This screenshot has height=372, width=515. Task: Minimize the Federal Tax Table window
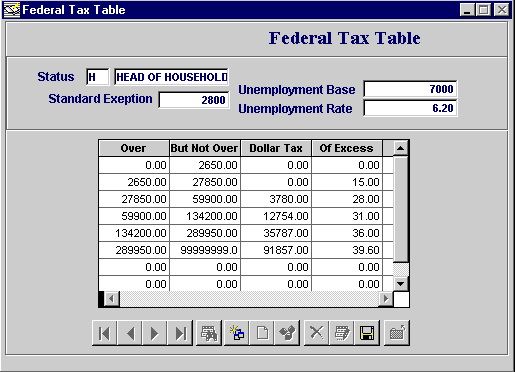467,10
